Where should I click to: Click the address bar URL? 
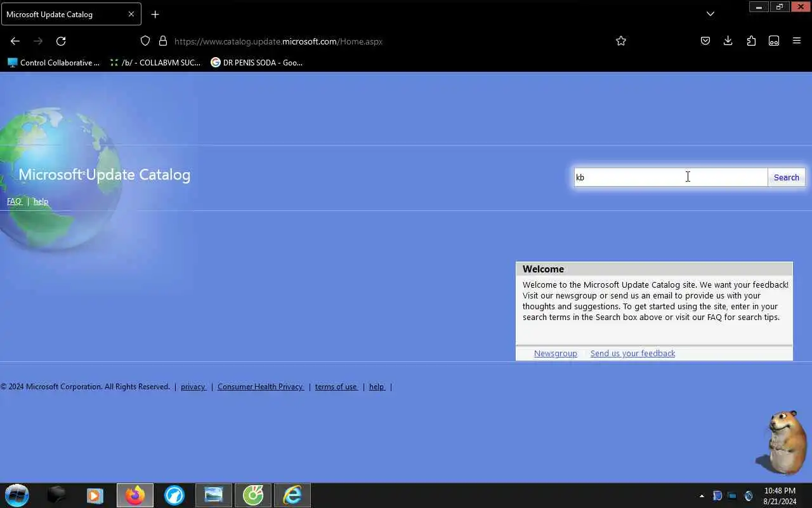[x=278, y=41]
